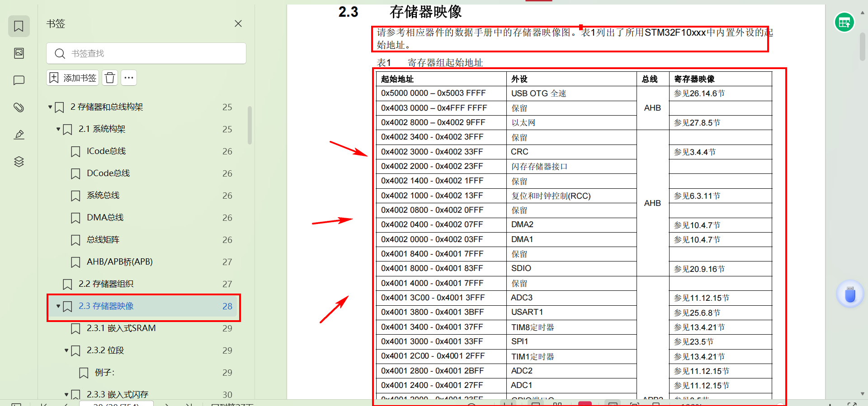The height and width of the screenshot is (406, 868).
Task: Collapse the '2.3.3 嵌入式闪存' tree node
Action: coord(66,395)
